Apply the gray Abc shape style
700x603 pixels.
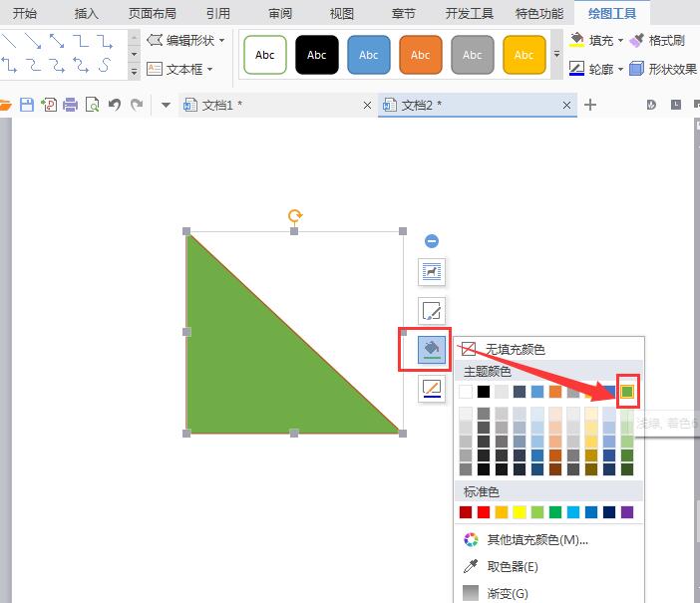coord(473,55)
